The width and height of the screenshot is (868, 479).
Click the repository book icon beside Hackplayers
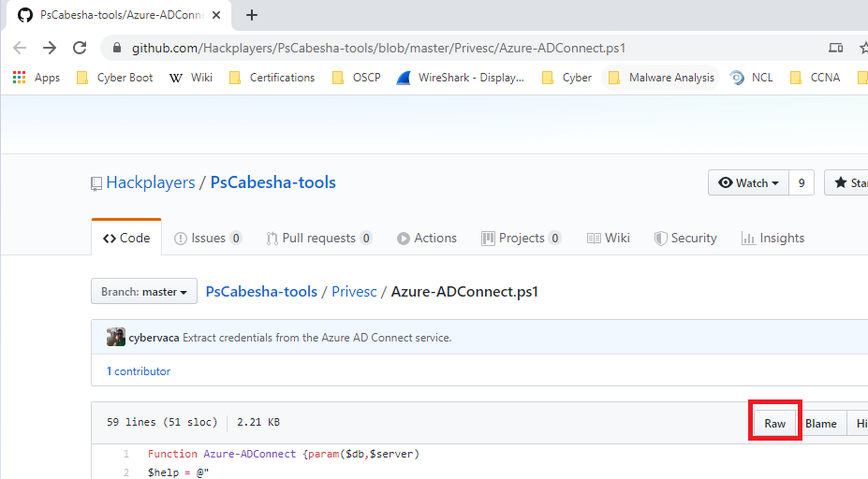(96, 183)
